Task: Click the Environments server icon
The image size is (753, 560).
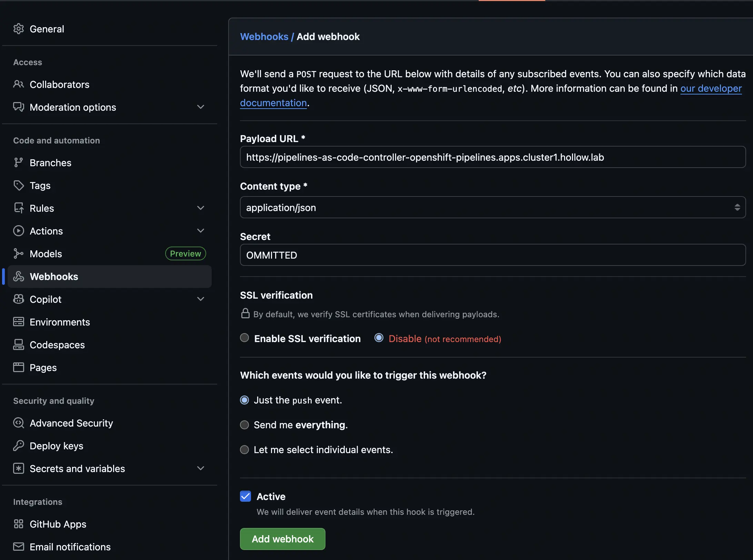Action: tap(19, 322)
